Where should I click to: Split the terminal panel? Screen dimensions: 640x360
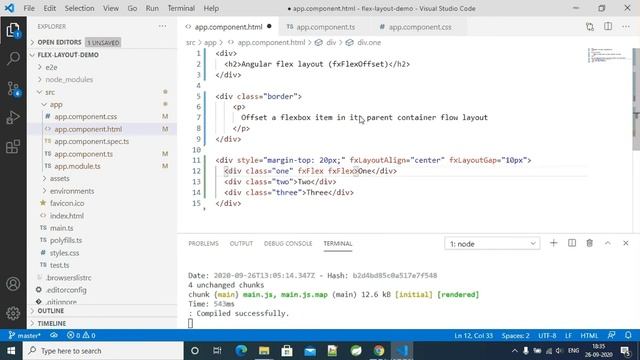572,243
